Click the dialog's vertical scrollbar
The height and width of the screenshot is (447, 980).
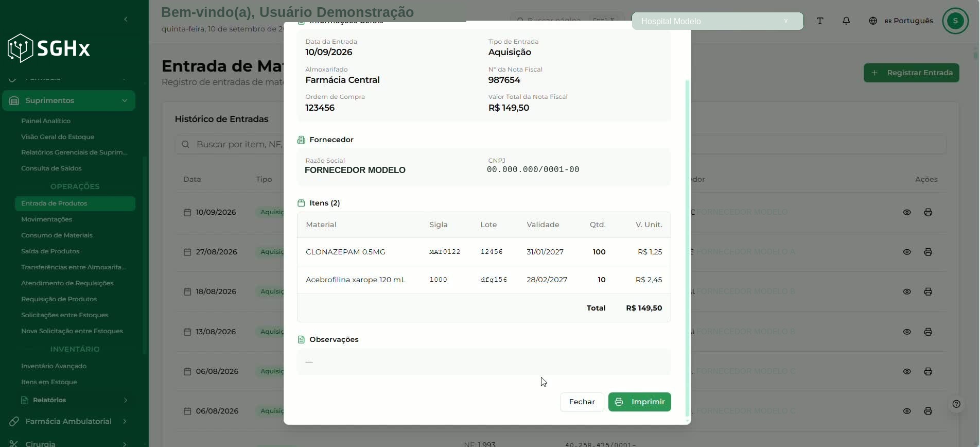pos(687,247)
